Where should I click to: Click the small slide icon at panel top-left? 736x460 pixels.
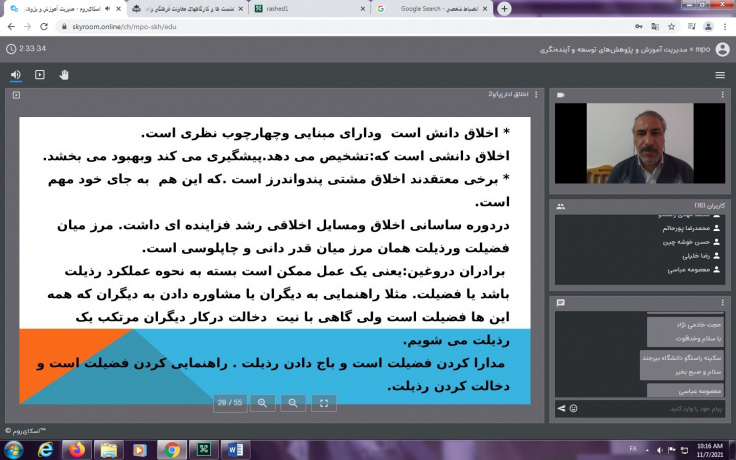coord(17,95)
